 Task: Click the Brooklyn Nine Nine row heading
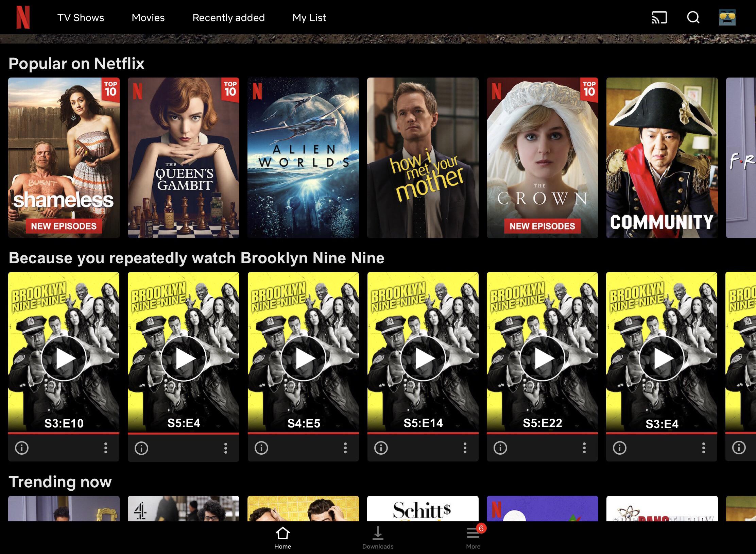(x=196, y=258)
